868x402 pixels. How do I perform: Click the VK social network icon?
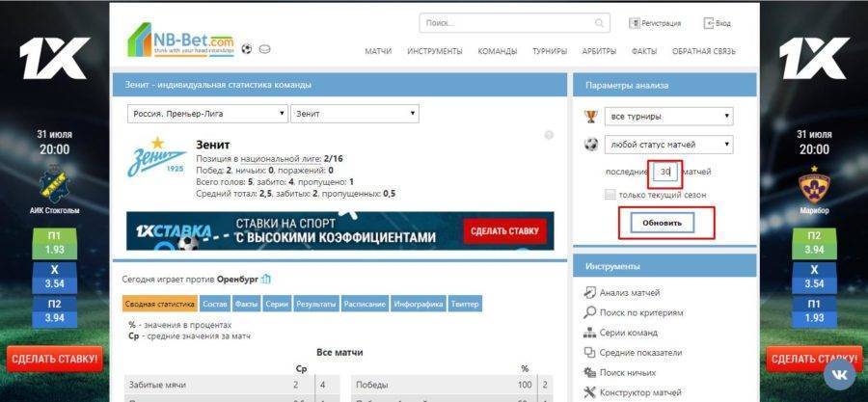pyautogui.click(x=839, y=372)
